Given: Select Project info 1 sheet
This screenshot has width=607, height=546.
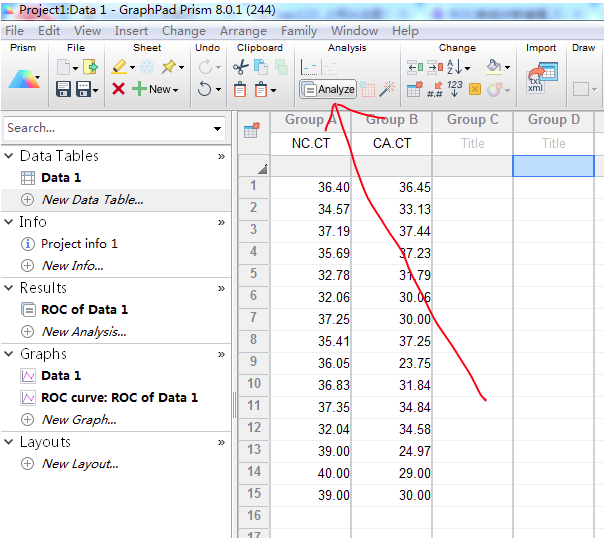Looking at the screenshot, I should coord(79,244).
